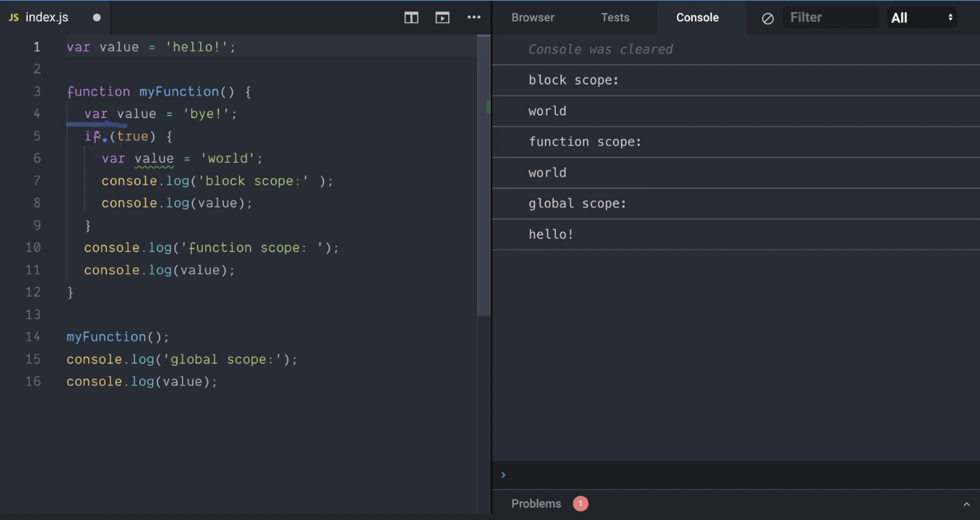The image size is (980, 520).
Task: Clear console with the circle-slash icon
Action: pyautogui.click(x=768, y=18)
